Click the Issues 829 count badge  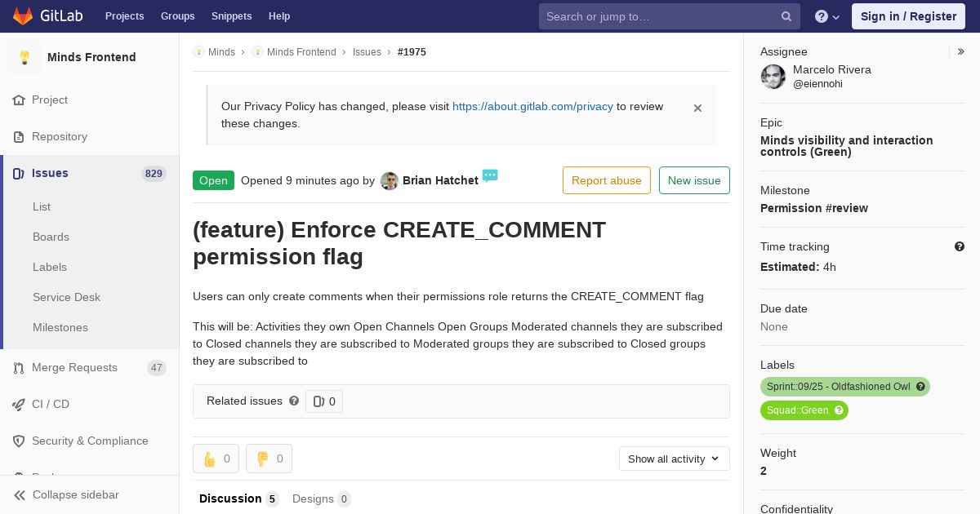154,174
